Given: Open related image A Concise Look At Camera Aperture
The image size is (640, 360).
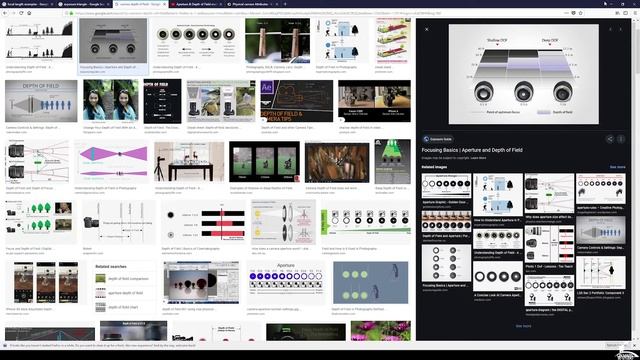Looking at the screenshot, I should (498, 277).
